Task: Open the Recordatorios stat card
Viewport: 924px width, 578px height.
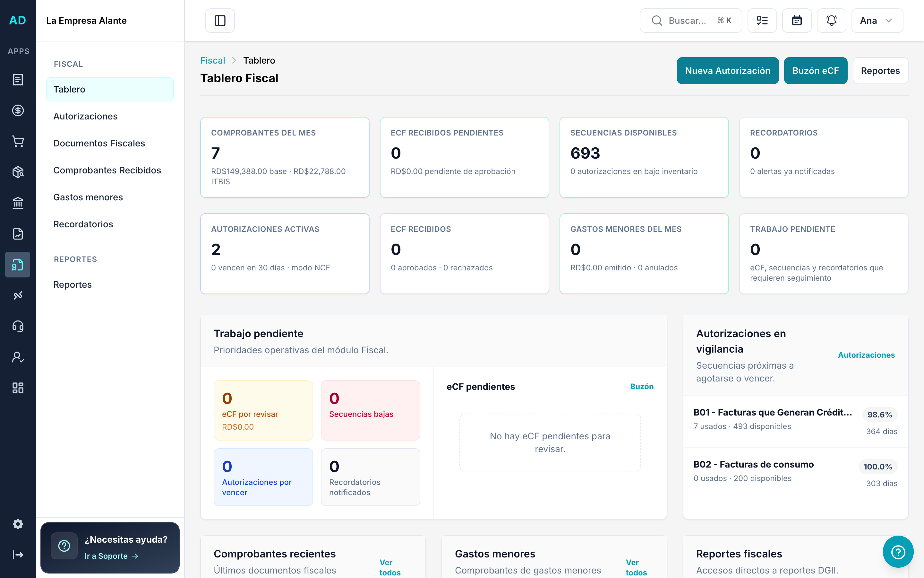Action: click(x=824, y=157)
